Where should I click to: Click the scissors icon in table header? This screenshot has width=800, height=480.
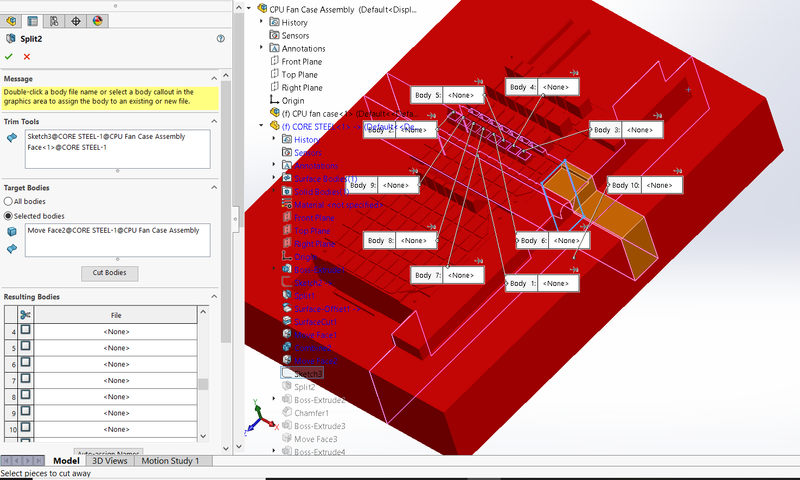pyautogui.click(x=25, y=315)
